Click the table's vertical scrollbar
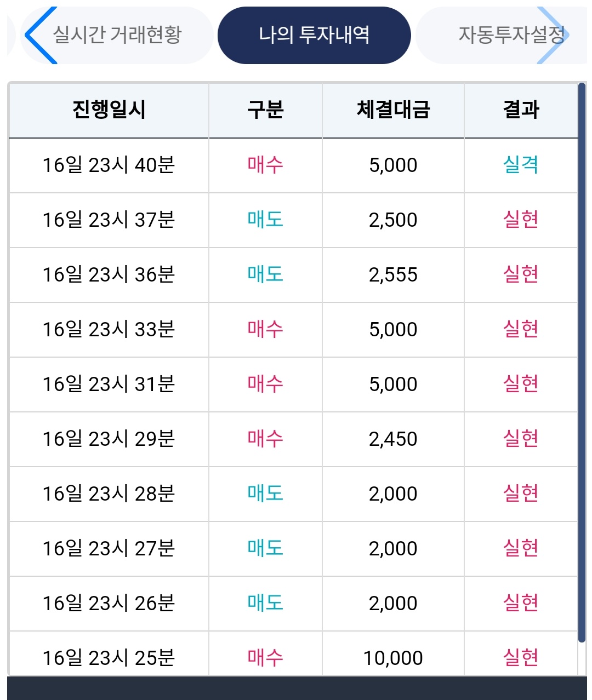Image resolution: width=592 pixels, height=700 pixels. pos(582,362)
